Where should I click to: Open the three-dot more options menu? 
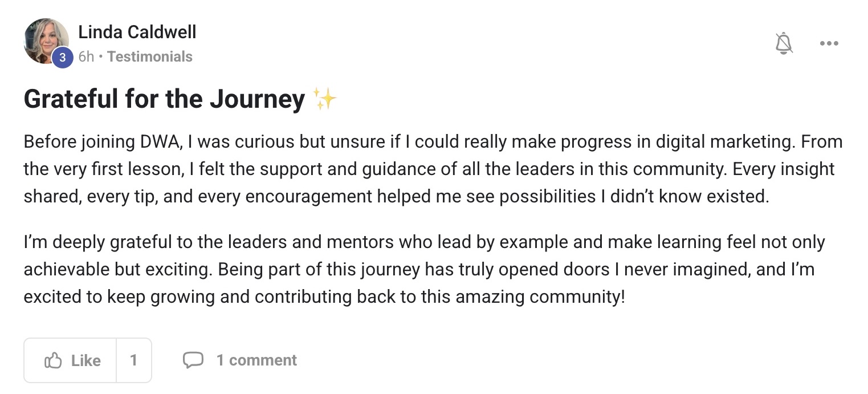[x=829, y=43]
